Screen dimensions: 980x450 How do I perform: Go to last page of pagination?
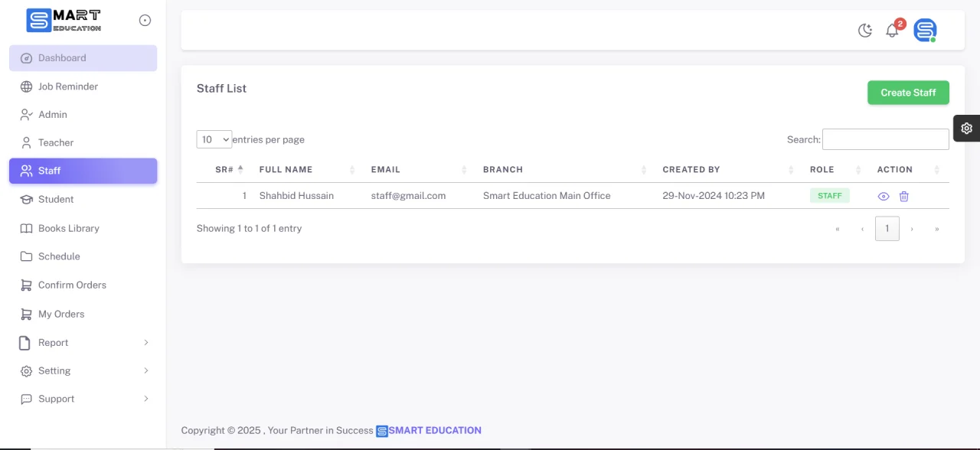pyautogui.click(x=937, y=229)
